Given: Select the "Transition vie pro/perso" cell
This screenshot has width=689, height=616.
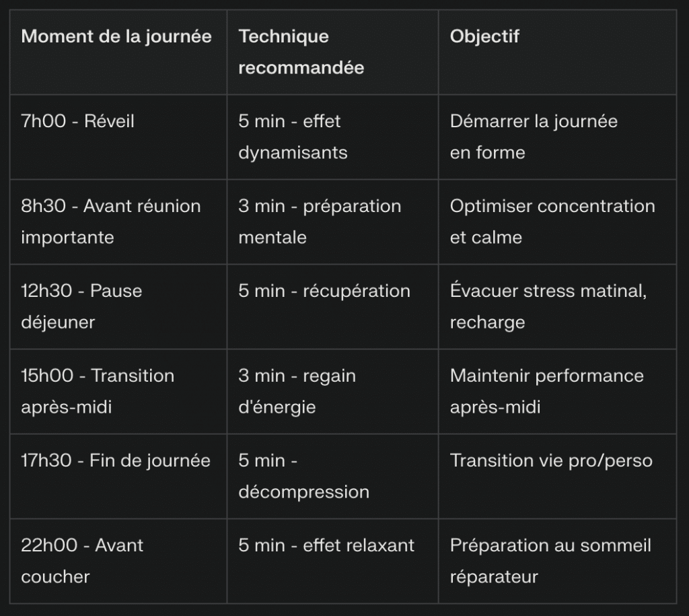Looking at the screenshot, I should pos(551,461).
